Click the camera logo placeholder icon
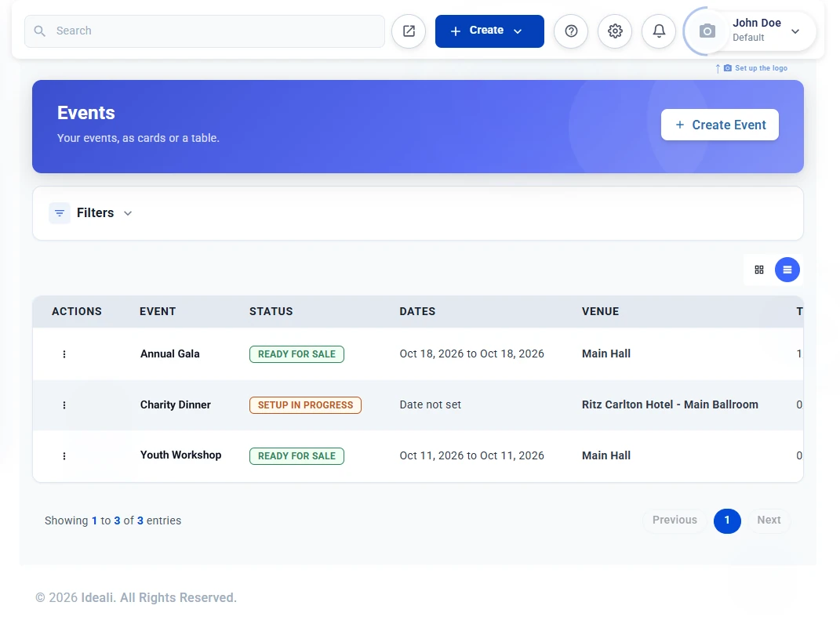840x631 pixels. [x=707, y=31]
